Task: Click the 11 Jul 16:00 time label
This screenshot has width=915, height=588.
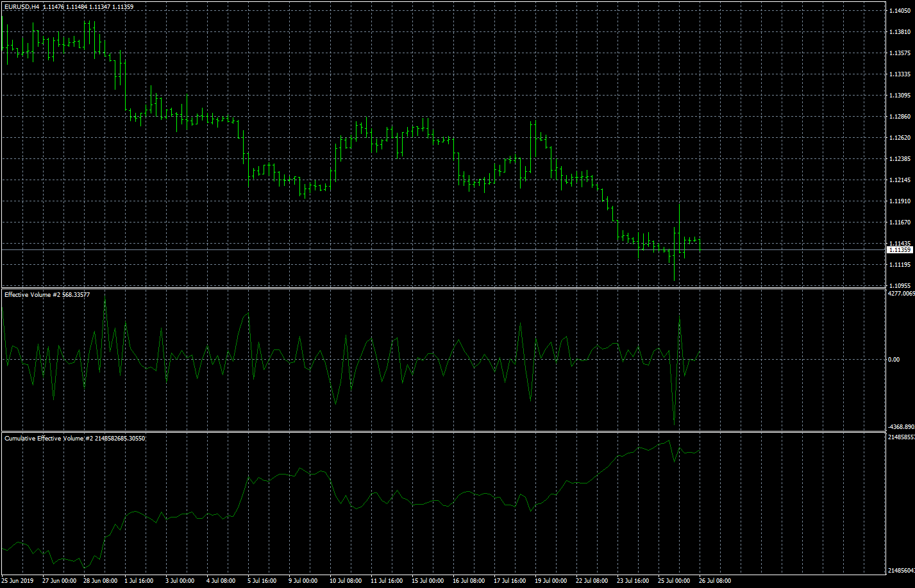Action: click(x=387, y=581)
